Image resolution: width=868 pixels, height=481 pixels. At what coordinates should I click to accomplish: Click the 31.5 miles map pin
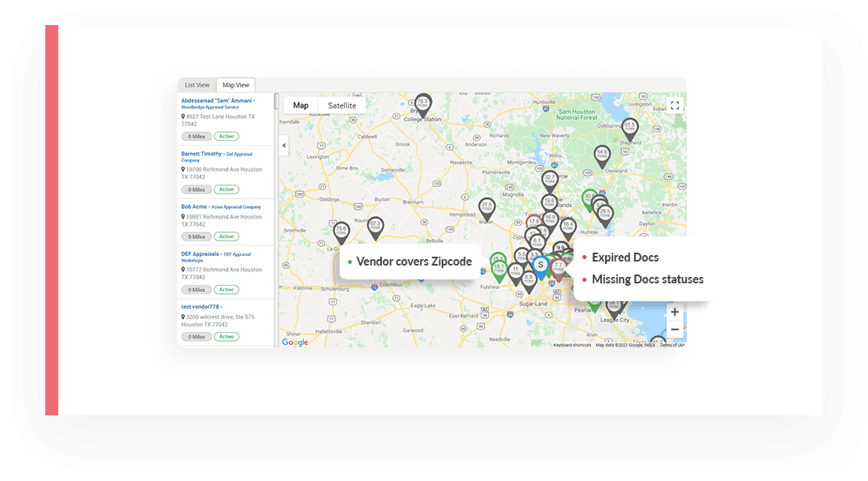(486, 207)
